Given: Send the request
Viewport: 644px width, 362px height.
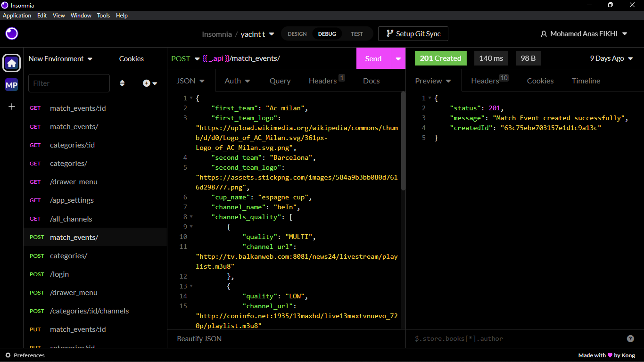Looking at the screenshot, I should [x=373, y=58].
